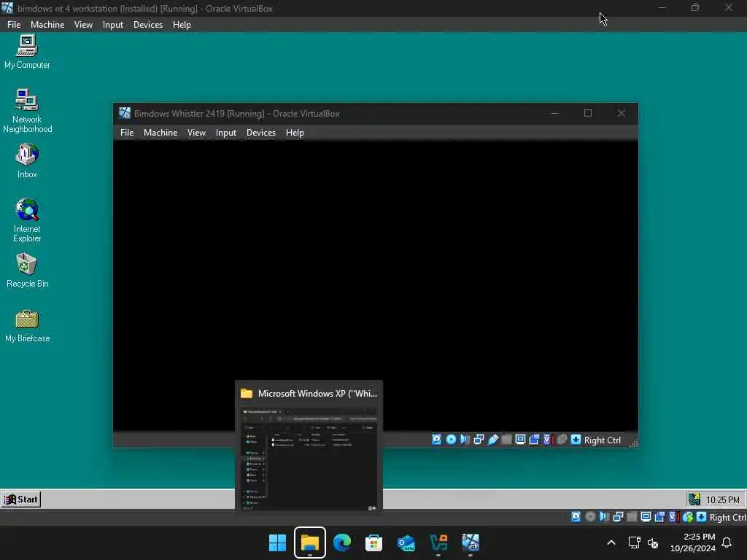Open Devices menu in NT 4 workstation window
Viewport: 747px width, 560px height.
click(147, 25)
